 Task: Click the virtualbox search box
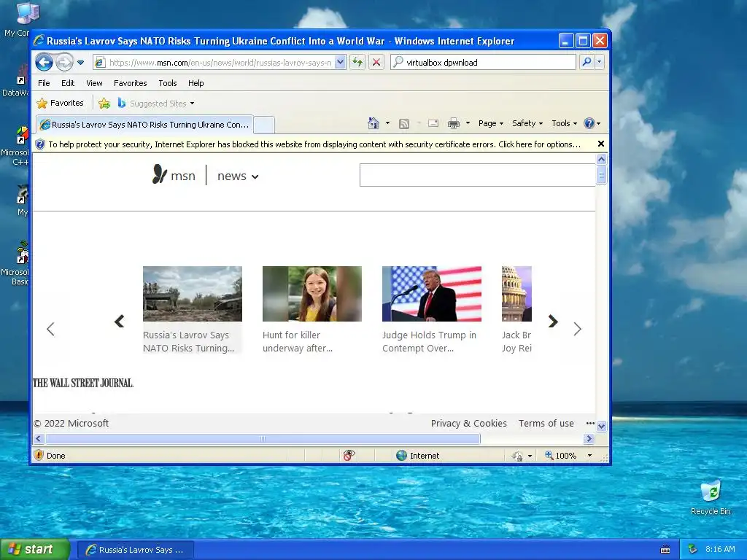pyautogui.click(x=483, y=63)
